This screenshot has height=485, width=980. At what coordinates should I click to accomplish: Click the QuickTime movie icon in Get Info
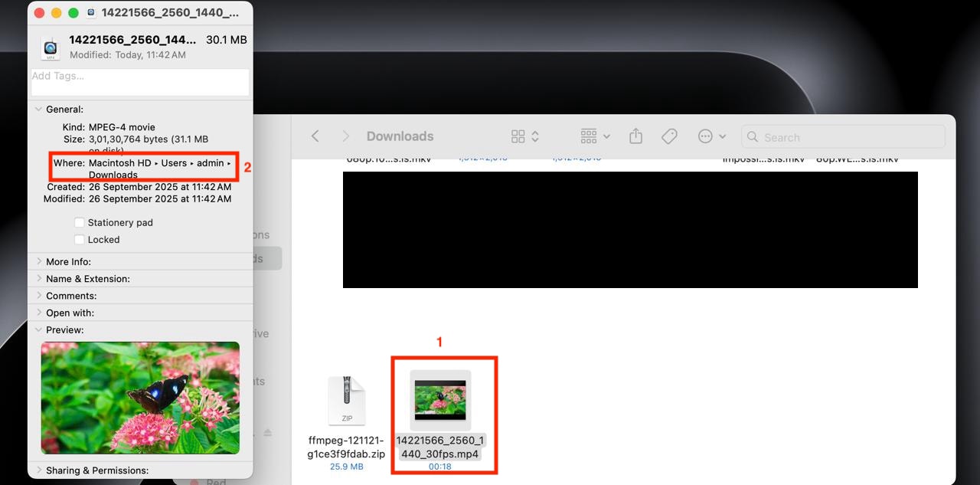[50, 47]
